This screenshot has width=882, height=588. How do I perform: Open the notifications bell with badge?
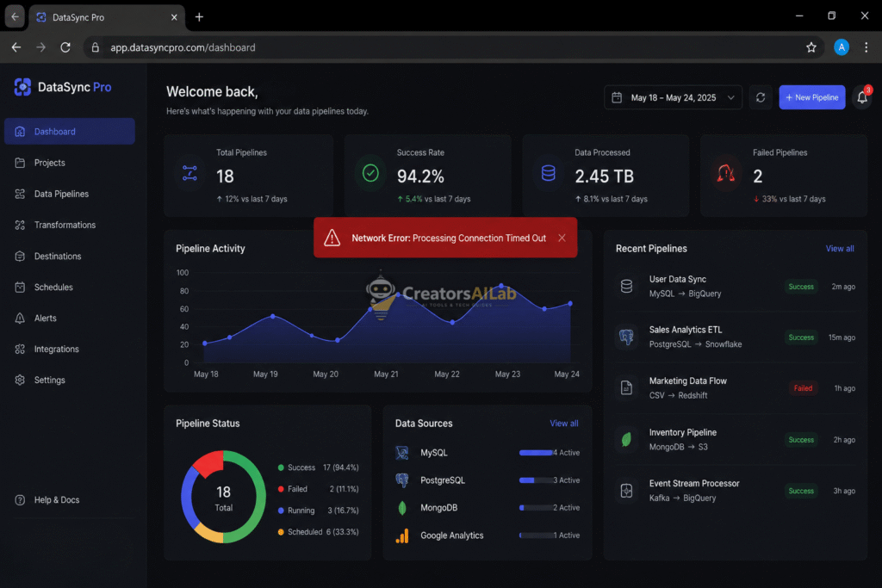tap(862, 97)
